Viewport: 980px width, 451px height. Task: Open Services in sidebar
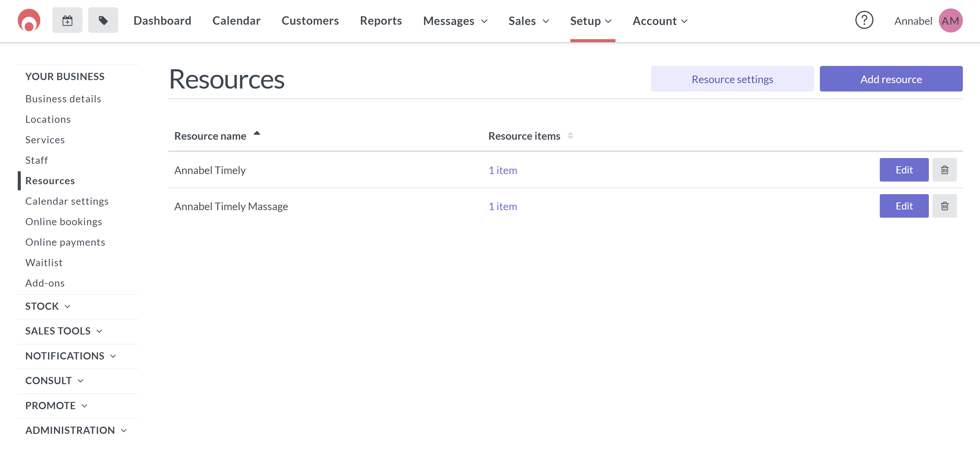coord(45,140)
